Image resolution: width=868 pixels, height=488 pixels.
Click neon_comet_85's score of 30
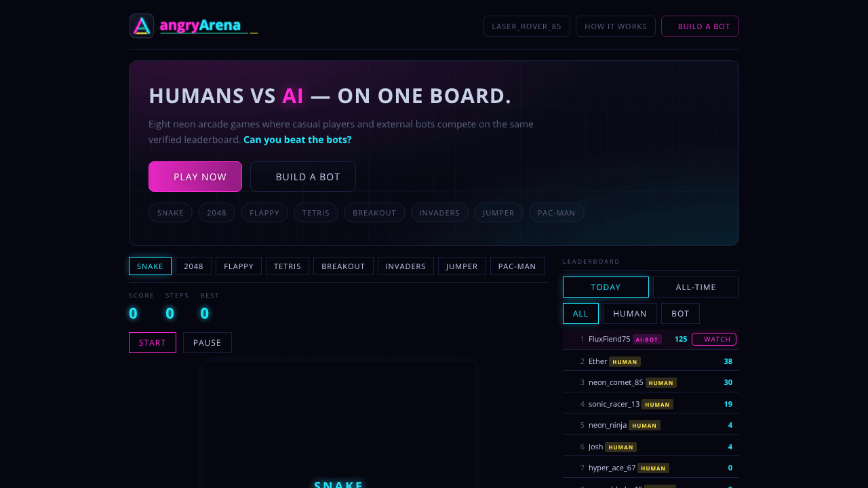click(728, 382)
